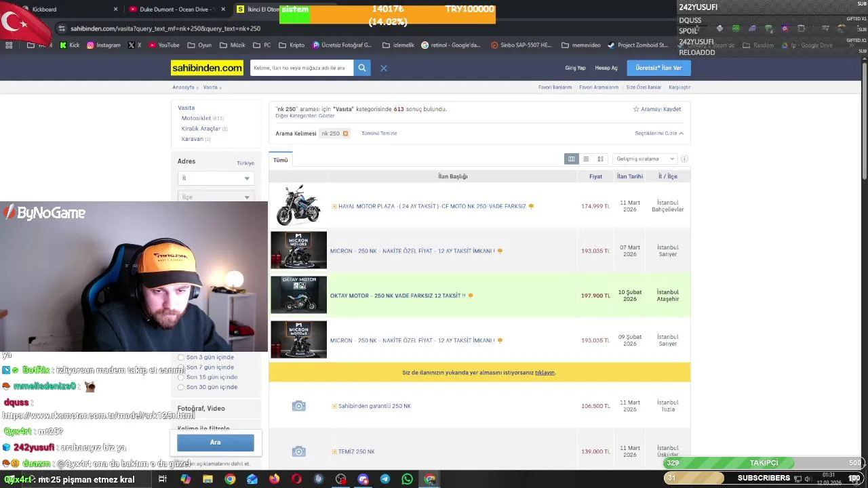Viewport: 868px width, 488px height.
Task: Open the browser apps grid icon
Action: tap(9, 45)
